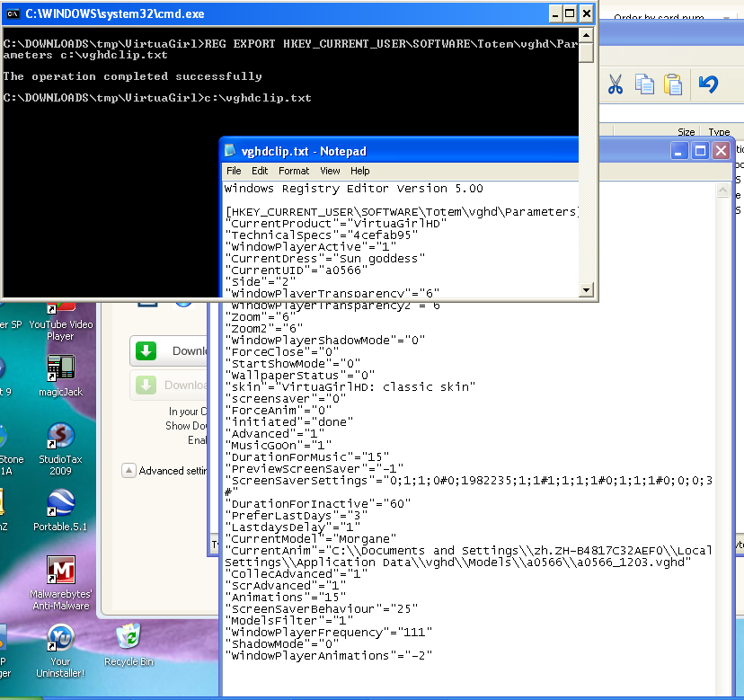The width and height of the screenshot is (744, 700).
Task: Click the "DurationForInactive"="60" line
Action: 318,504
